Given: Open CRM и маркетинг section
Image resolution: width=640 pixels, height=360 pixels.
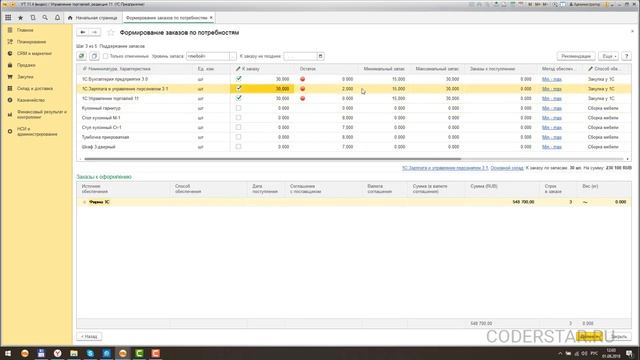Looking at the screenshot, I should pyautogui.click(x=34, y=53).
